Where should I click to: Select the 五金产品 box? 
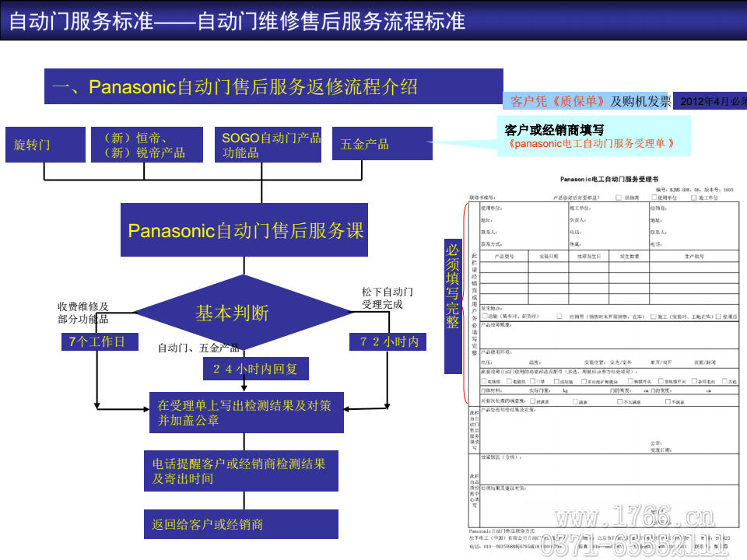coord(382,144)
